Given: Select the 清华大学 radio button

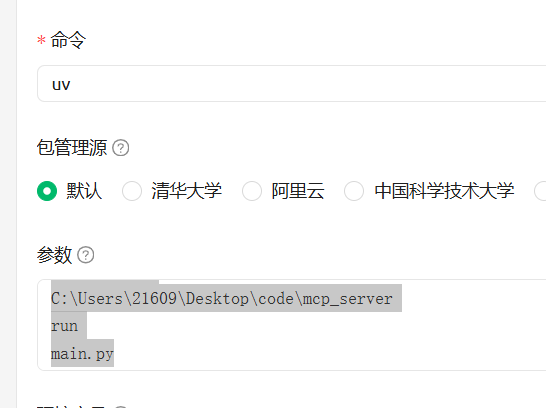Looking at the screenshot, I should 132,191.
